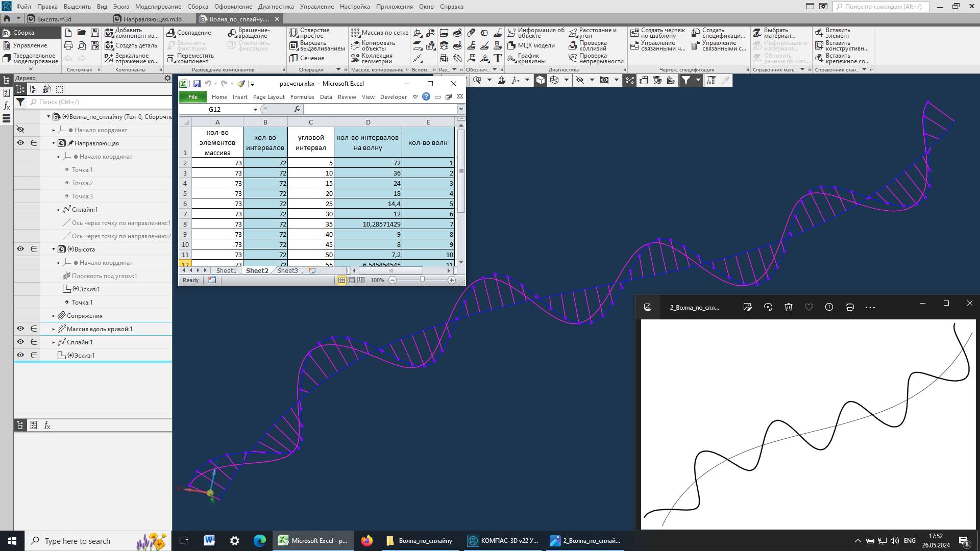This screenshot has width=980, height=551.
Task: Click Добавить компонент из файла
Action: pyautogui.click(x=132, y=33)
